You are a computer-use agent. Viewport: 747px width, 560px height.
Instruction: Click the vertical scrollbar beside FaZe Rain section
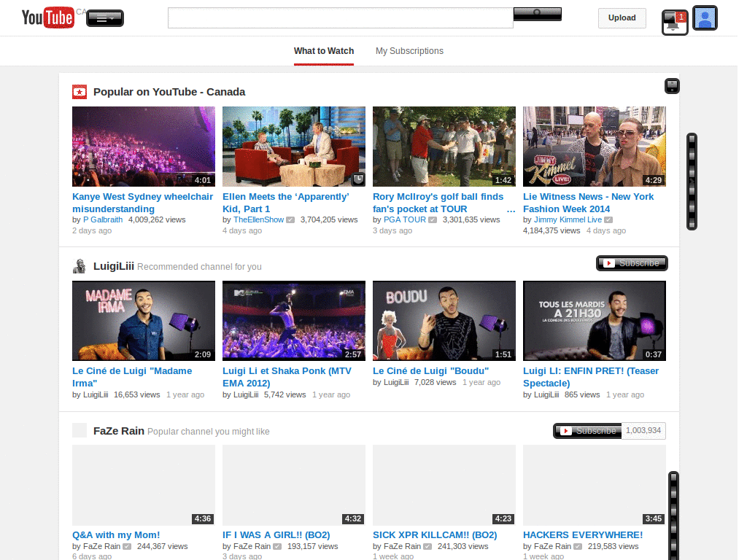click(673, 516)
